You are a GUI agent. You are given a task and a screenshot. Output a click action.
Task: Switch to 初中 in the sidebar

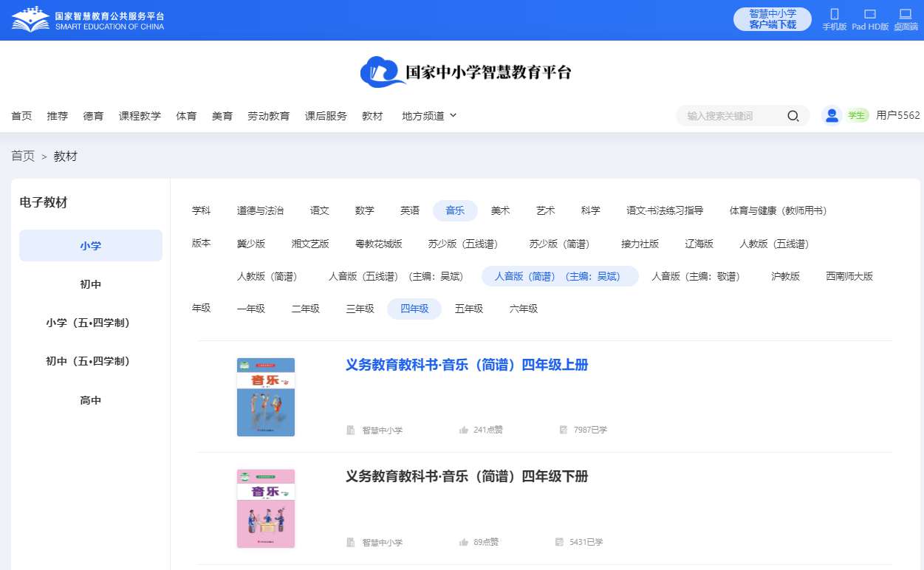pos(91,284)
